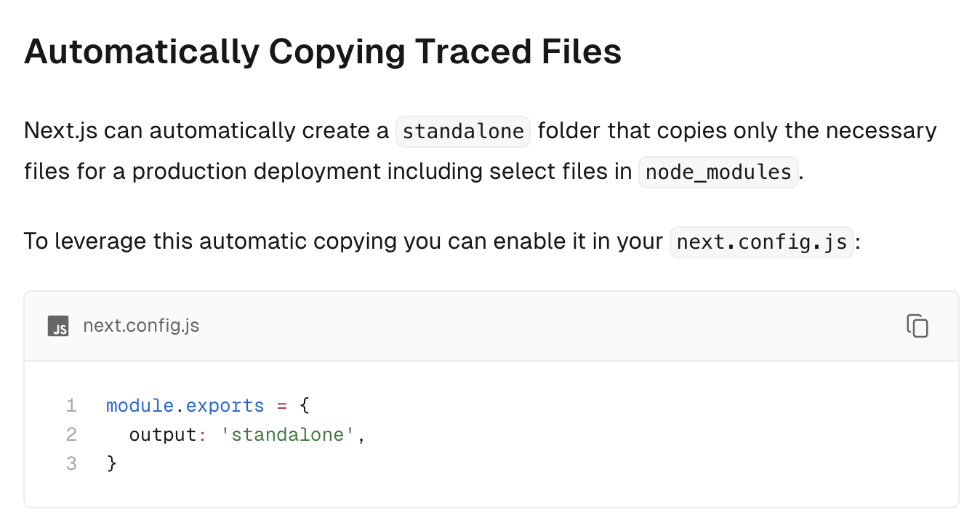Screen dimensions: 980x531
Task: Click the inline standalone code tag
Action: click(x=463, y=132)
